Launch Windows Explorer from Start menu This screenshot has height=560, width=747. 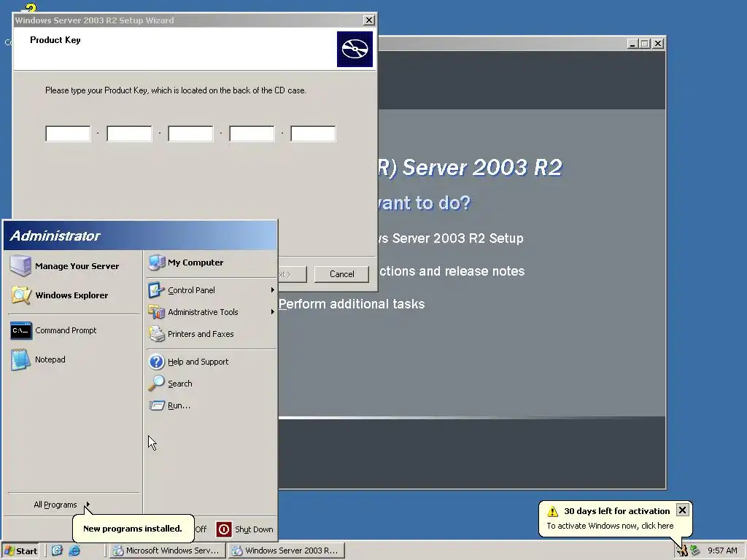tap(74, 295)
